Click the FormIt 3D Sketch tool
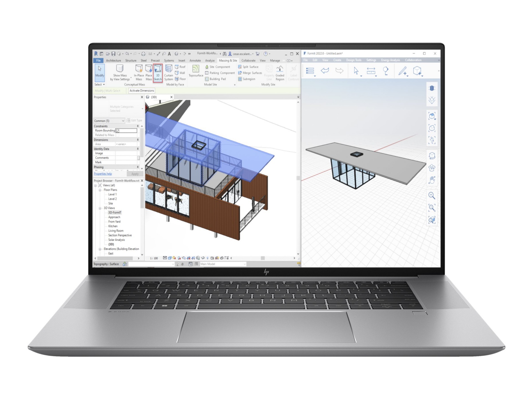 (158, 73)
